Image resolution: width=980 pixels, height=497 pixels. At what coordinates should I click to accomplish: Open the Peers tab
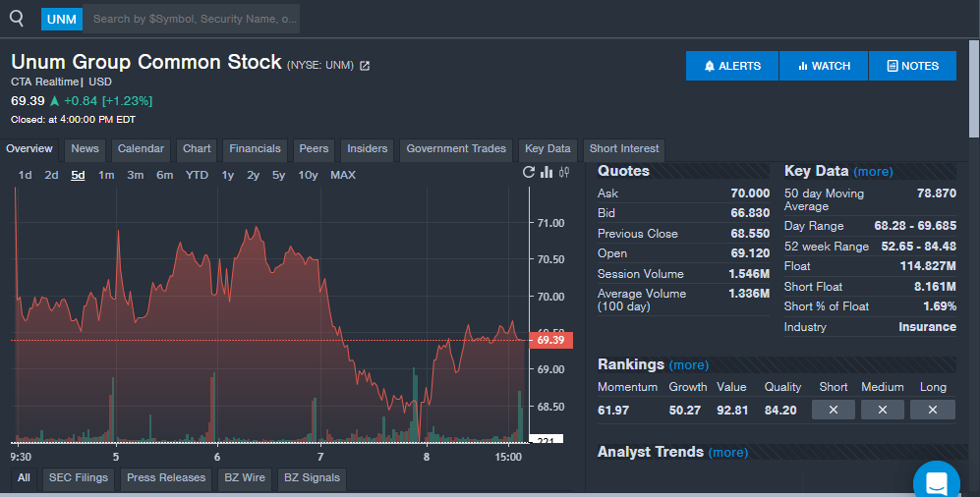pos(314,148)
